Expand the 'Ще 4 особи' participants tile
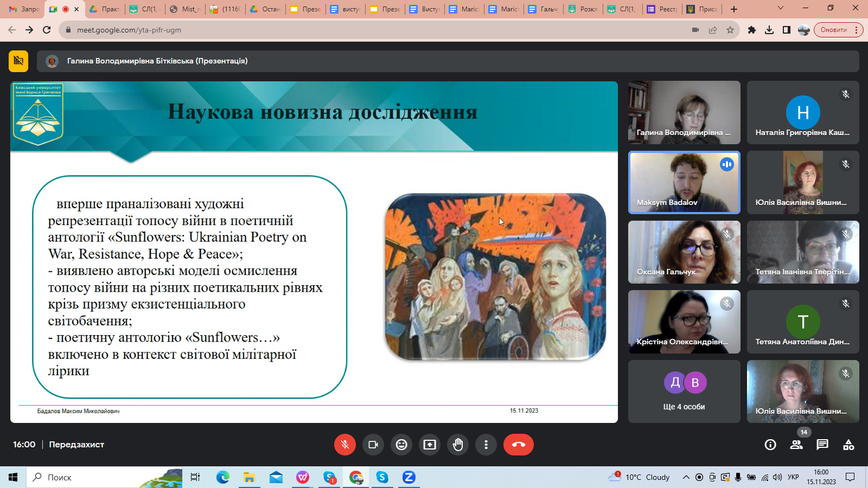868x488 pixels. (x=684, y=391)
